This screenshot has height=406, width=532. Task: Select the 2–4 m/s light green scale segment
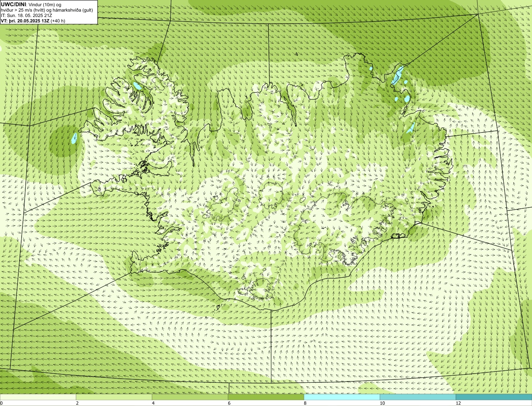point(114,397)
